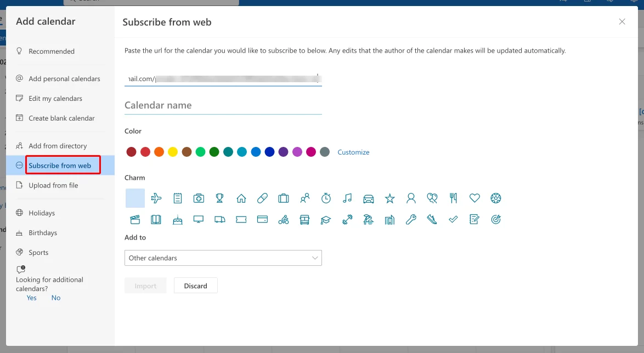
Task: Choose the soccer ball charm
Action: click(496, 198)
